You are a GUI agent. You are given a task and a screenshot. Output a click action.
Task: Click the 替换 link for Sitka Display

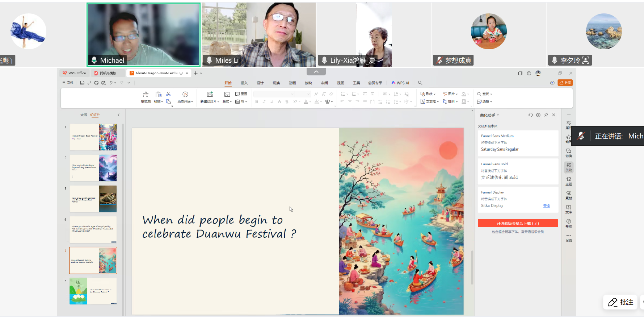point(546,206)
